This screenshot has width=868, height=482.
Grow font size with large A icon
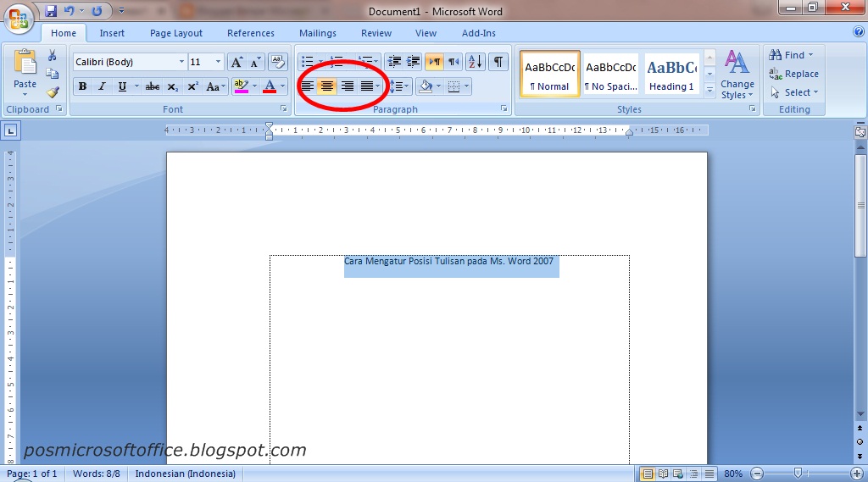click(x=236, y=62)
